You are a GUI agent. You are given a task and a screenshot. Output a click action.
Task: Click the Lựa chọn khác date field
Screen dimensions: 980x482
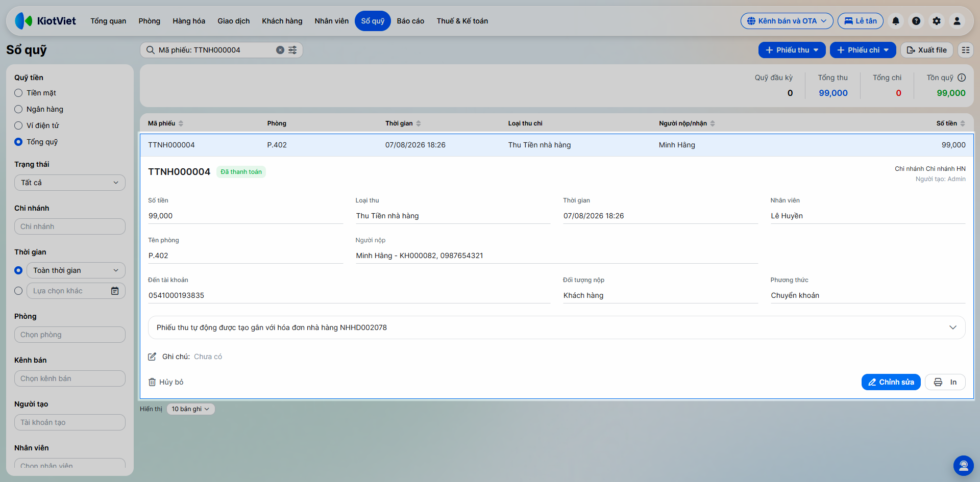tap(76, 291)
